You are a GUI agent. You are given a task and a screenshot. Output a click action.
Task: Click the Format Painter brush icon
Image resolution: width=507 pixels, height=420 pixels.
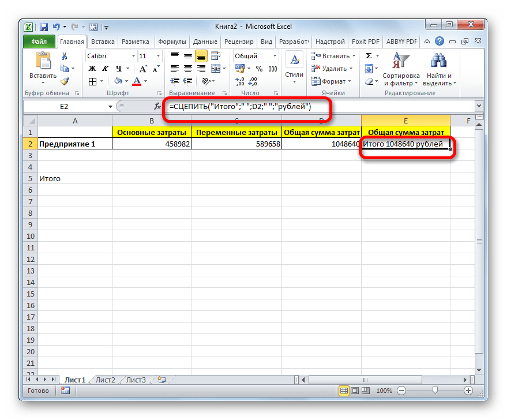(65, 81)
